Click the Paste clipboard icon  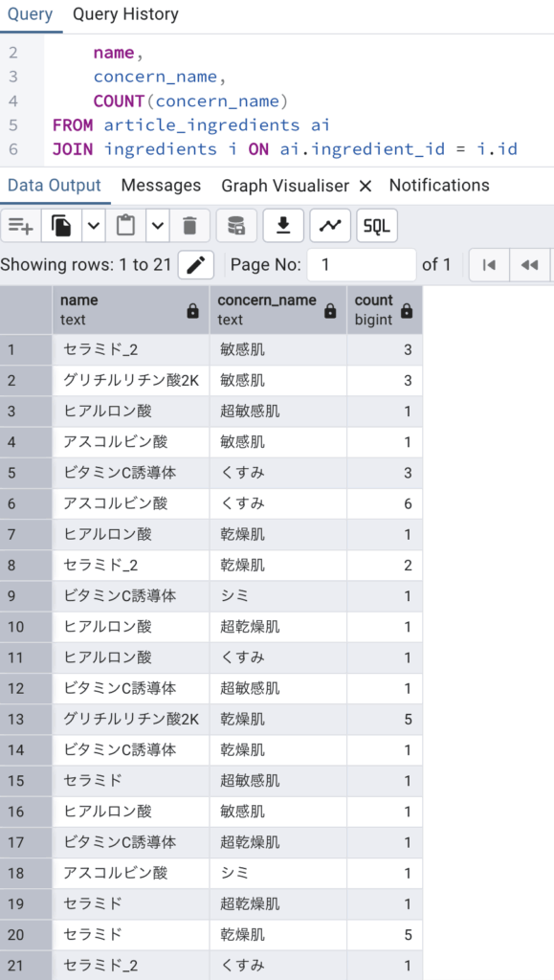click(125, 226)
